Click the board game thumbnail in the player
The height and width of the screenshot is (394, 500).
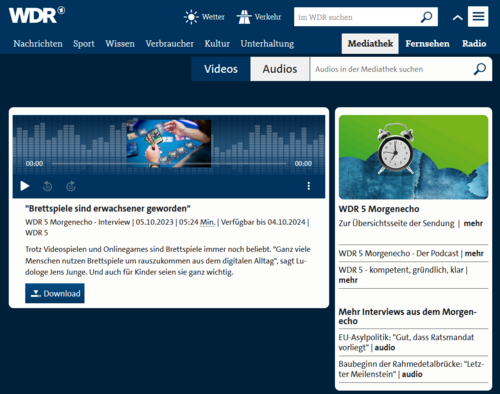169,143
